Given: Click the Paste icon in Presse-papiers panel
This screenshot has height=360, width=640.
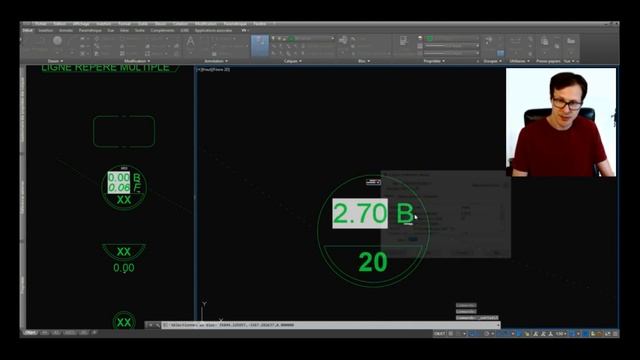Looking at the screenshot, I should (544, 41).
